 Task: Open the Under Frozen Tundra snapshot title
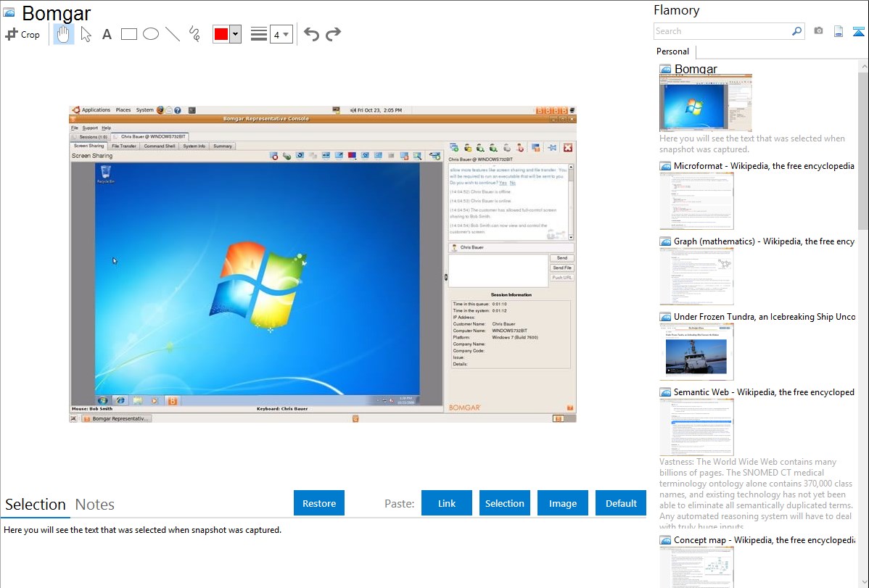(x=765, y=316)
